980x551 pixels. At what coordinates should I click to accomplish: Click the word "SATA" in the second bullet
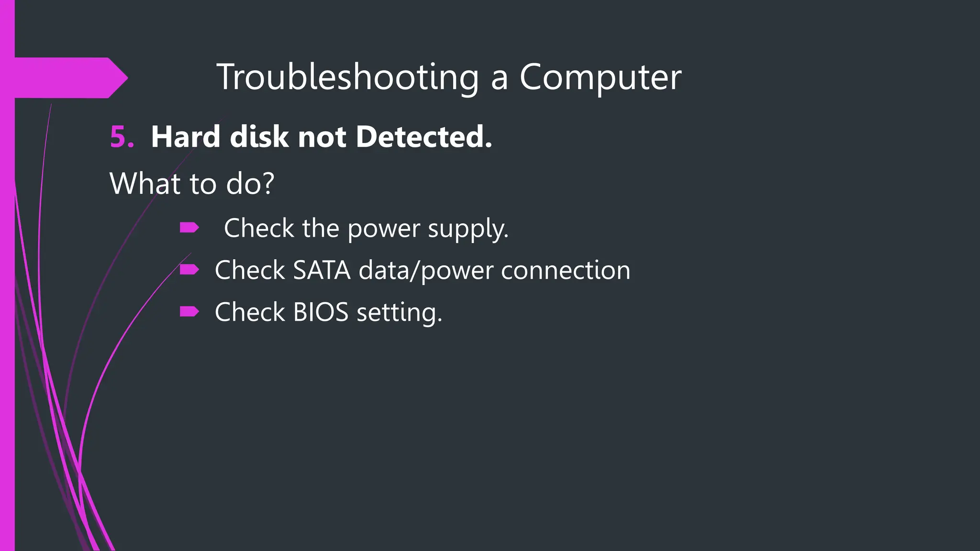coord(322,270)
